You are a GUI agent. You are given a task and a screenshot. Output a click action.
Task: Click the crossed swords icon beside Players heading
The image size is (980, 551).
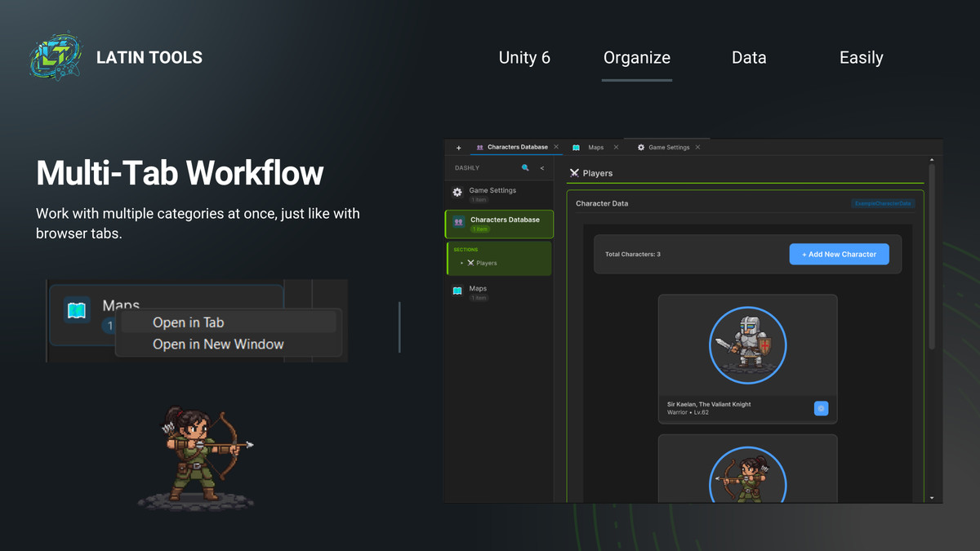pyautogui.click(x=574, y=173)
